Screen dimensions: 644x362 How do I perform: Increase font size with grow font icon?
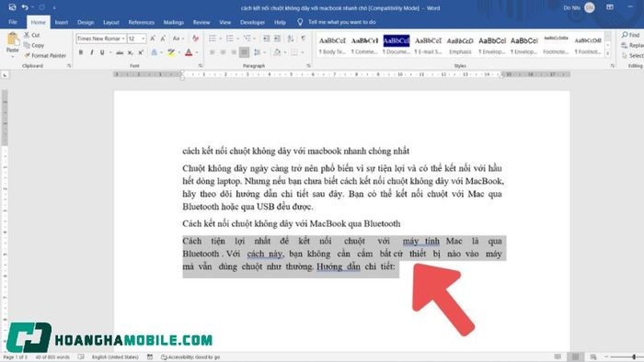153,39
